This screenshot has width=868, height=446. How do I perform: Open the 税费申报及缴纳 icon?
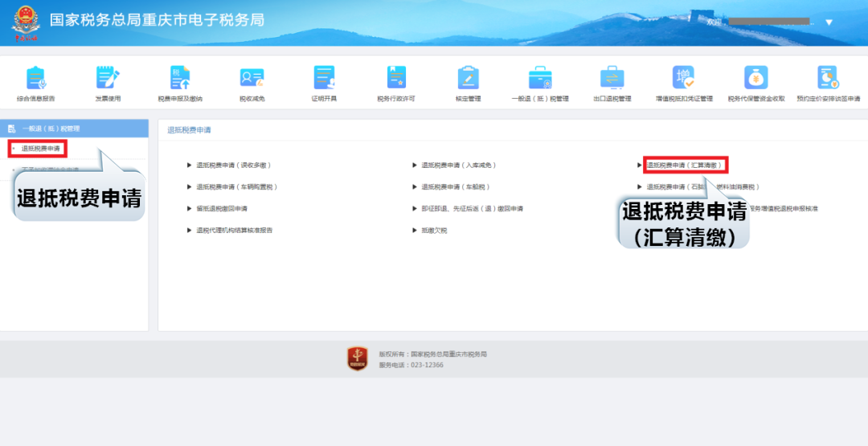pos(180,77)
